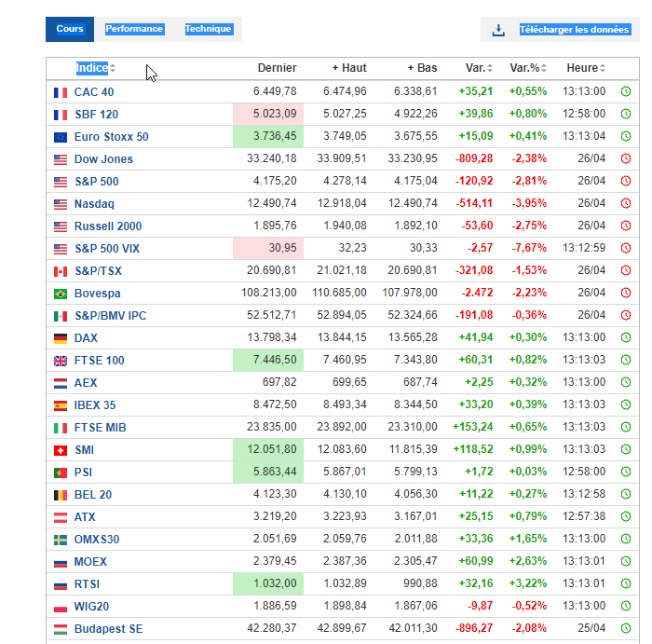Click the MOEX last price 2.379,45
The height and width of the screenshot is (644, 652).
[275, 561]
